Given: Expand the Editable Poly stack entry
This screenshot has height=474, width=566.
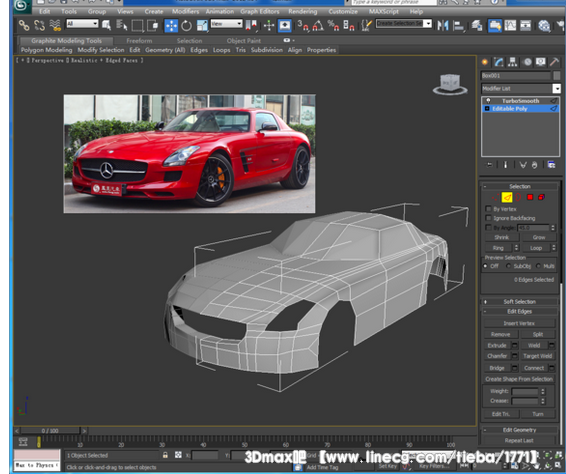Looking at the screenshot, I should point(487,109).
